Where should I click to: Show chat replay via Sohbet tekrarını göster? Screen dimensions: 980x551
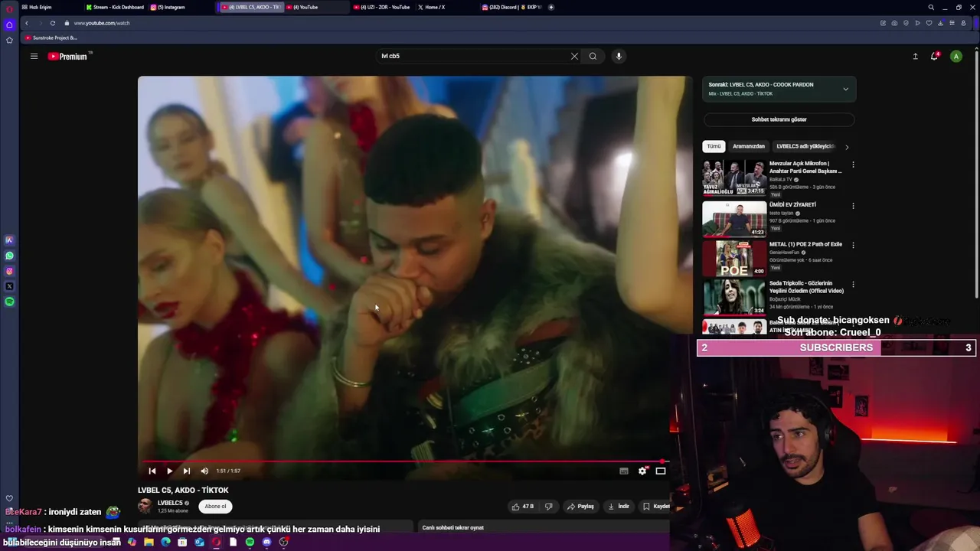pyautogui.click(x=779, y=119)
